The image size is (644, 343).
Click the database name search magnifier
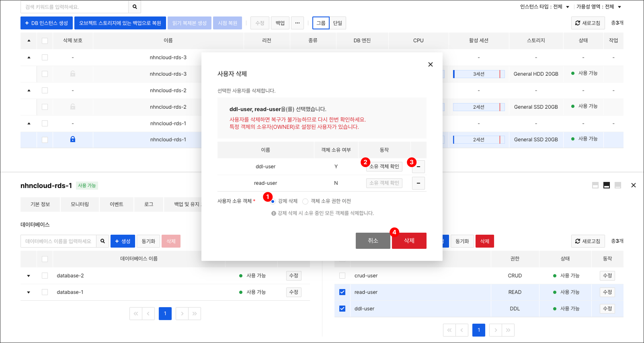click(x=103, y=241)
